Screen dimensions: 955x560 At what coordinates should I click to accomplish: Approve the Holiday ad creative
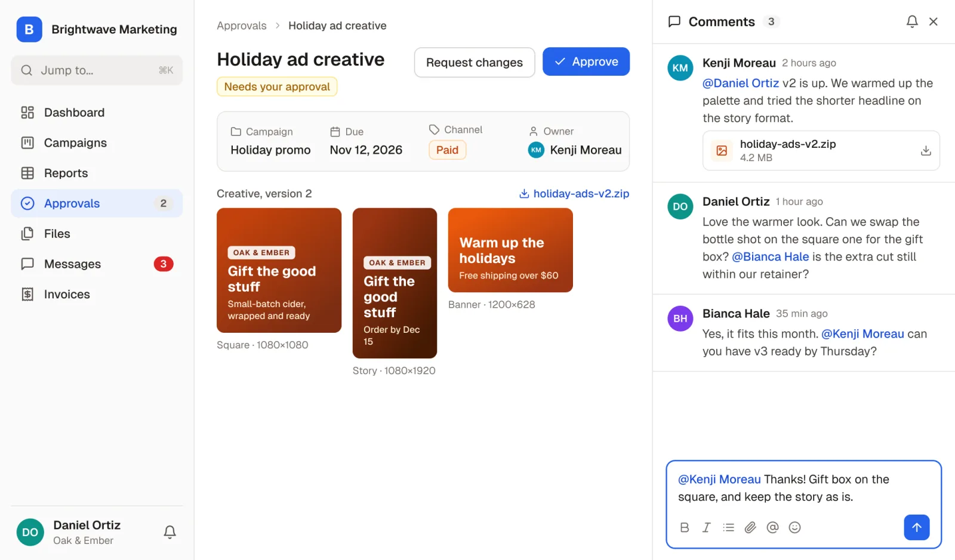tap(586, 61)
